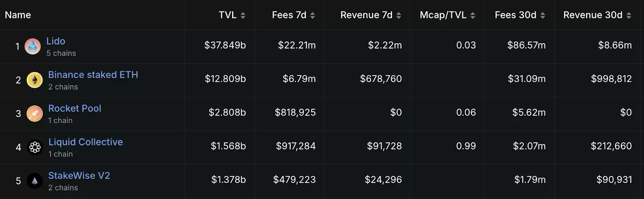
Task: Sort by Mcap/TVL arrow icon
Action: 473,15
